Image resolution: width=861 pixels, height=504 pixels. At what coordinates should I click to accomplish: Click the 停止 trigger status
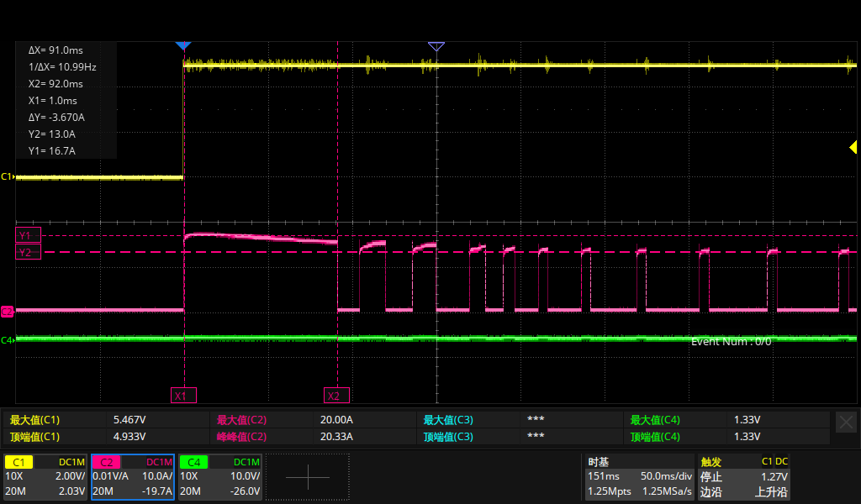pos(711,476)
